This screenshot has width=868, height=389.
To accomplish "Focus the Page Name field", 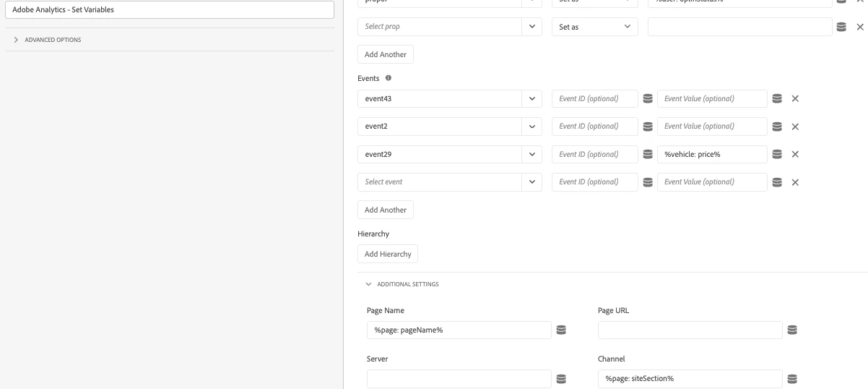I will click(459, 330).
